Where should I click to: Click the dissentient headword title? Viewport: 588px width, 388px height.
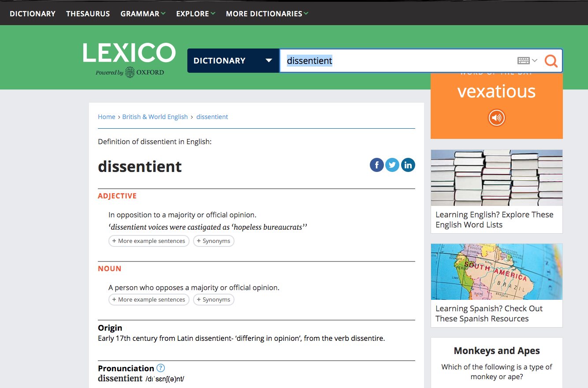[x=140, y=166]
